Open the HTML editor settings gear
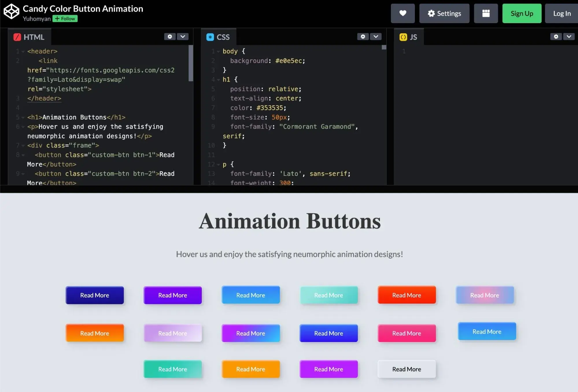 coord(170,36)
